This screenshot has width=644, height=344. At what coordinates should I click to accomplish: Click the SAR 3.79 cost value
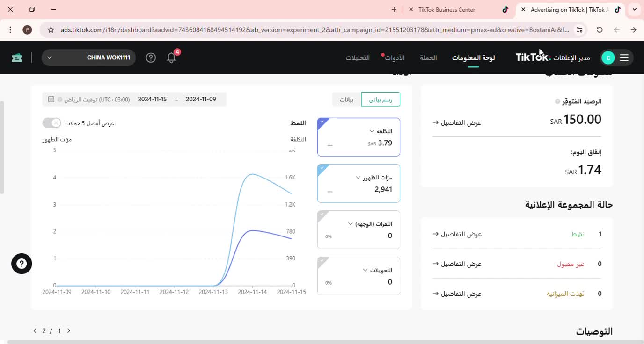[x=380, y=143]
